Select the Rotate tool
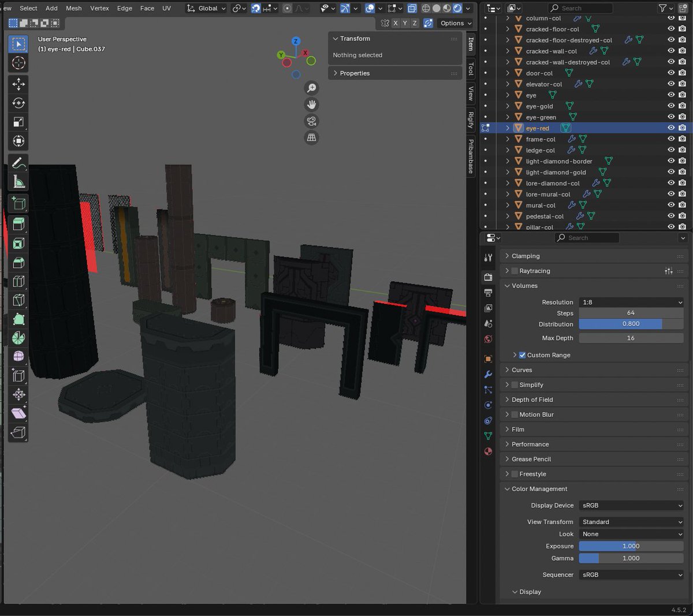This screenshot has height=616, width=693. 18,103
